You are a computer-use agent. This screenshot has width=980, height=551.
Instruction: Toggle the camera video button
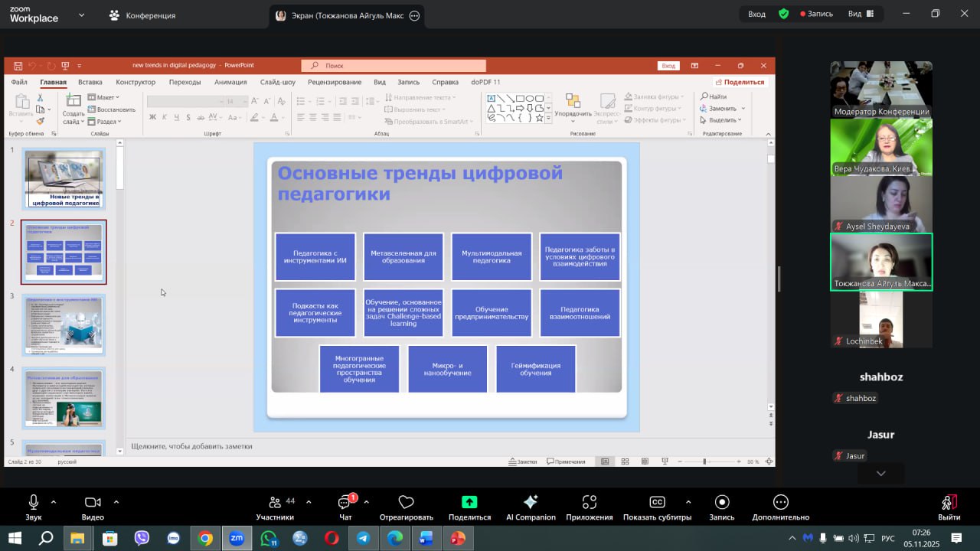[93, 503]
